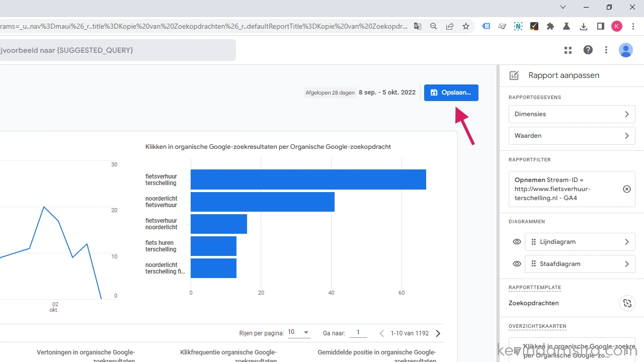The width and height of the screenshot is (644, 362).
Task: Open Lijndiagram chart settings
Action: coord(580,242)
